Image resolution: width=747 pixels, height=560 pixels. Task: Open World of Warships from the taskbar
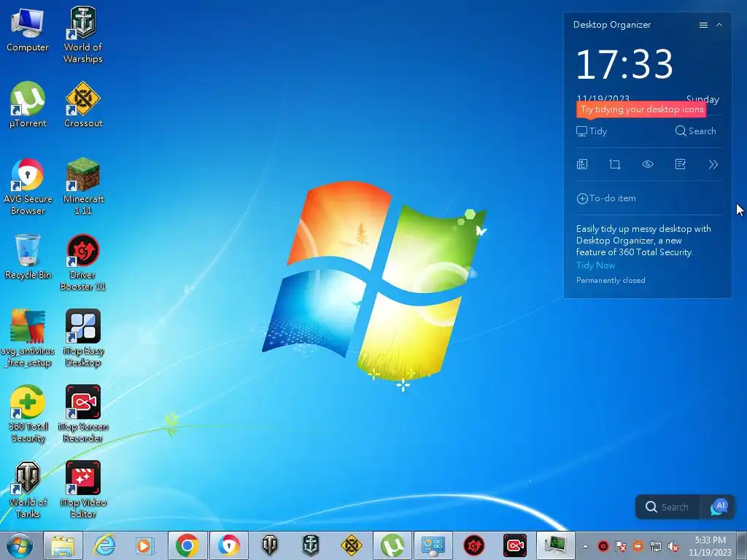point(311,545)
